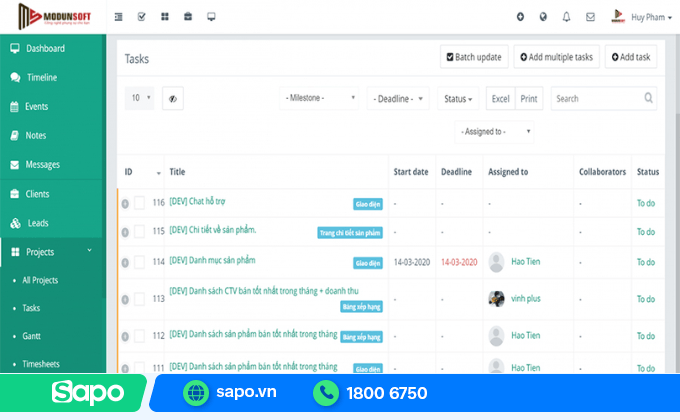Check the checkbox for task 114
The width and height of the screenshot is (680, 420).
click(x=139, y=262)
